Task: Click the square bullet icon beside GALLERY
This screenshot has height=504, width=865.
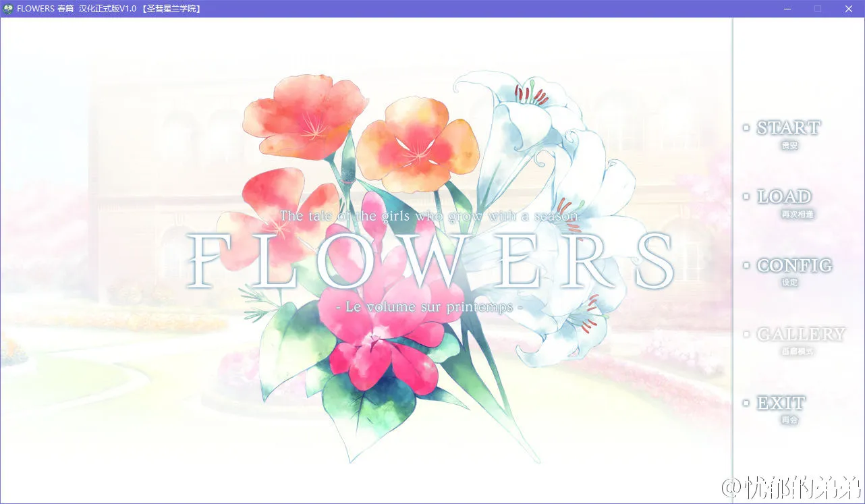Action: click(746, 335)
